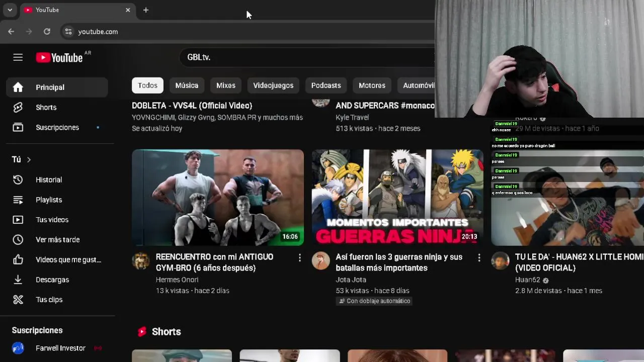
Task: Open the YouTube hamburger guide menu
Action: pyautogui.click(x=18, y=57)
